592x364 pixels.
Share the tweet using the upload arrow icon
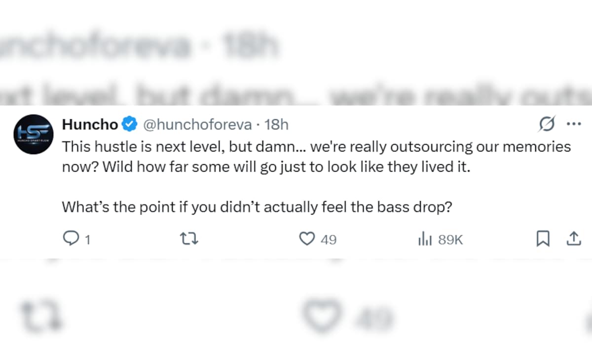pos(573,239)
